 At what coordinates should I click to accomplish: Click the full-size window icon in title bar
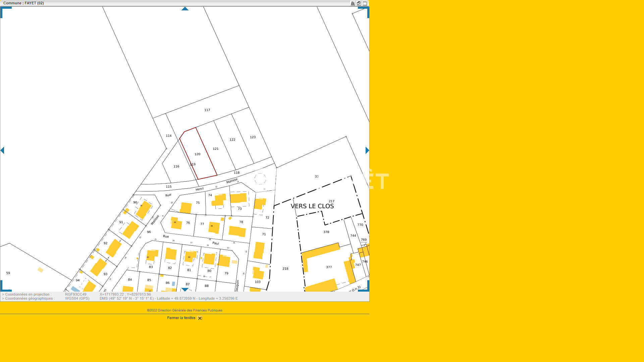tap(365, 3)
